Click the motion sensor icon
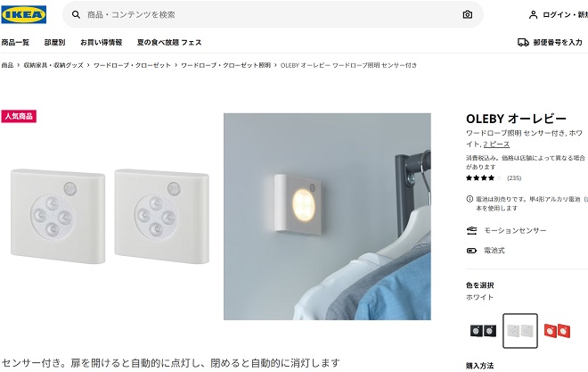 click(x=471, y=230)
